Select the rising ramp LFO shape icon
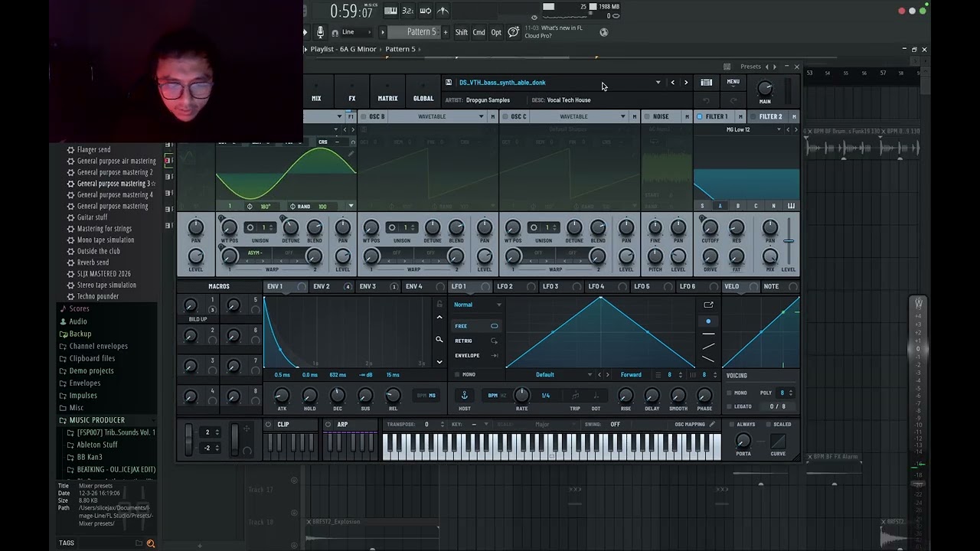Viewport: 980px width, 551px height. (708, 346)
